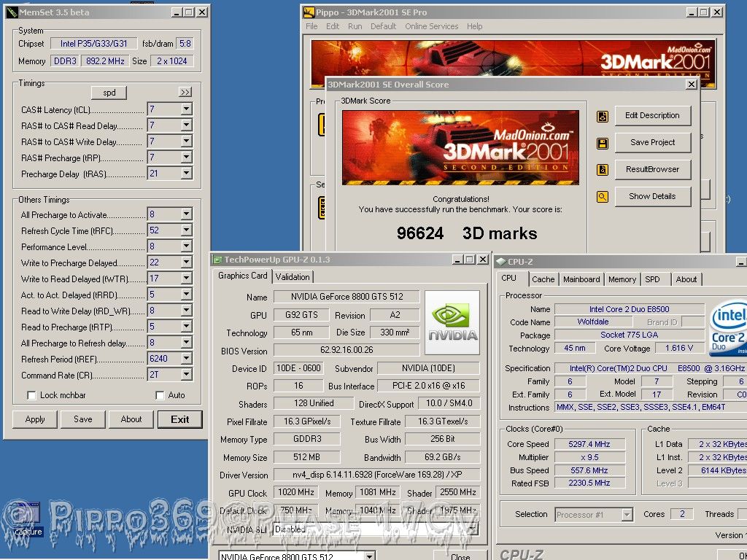
Task: Open All Precharge to Refresh delay dropdown
Action: (x=186, y=343)
